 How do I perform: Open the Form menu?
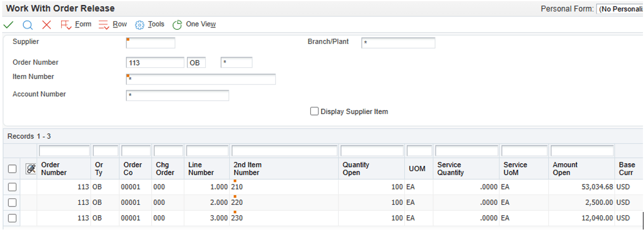coord(83,24)
